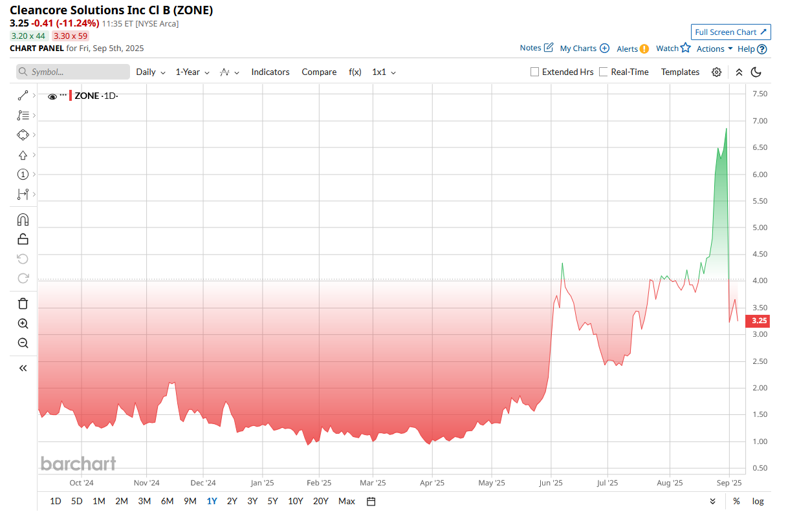Click the red 3.25 price label
This screenshot has width=788, height=532.
[x=759, y=321]
